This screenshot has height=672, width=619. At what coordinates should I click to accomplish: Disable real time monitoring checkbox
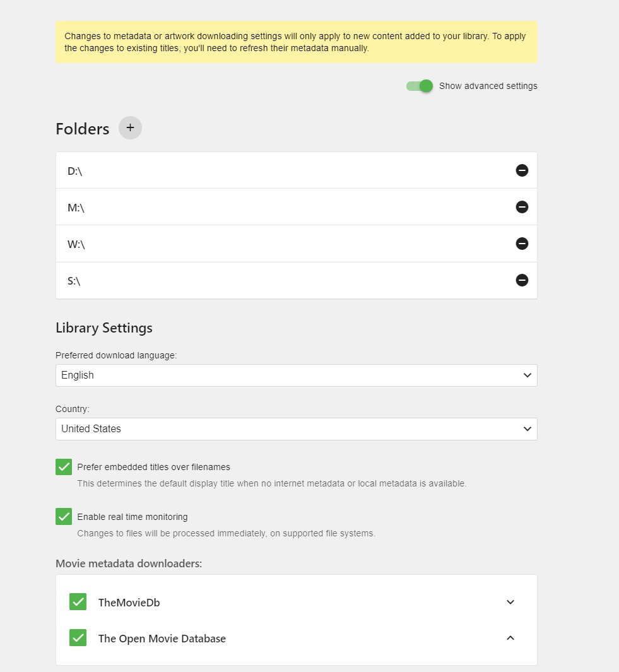click(64, 517)
